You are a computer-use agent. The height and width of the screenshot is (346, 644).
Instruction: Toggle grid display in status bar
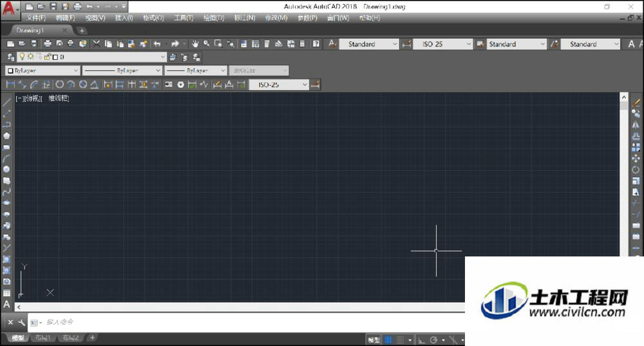388,340
